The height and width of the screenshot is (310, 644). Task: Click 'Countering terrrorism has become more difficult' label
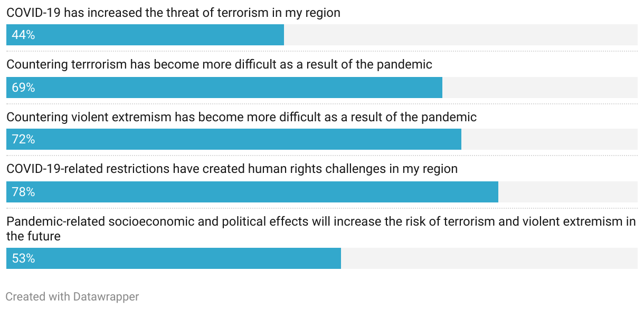pyautogui.click(x=219, y=64)
